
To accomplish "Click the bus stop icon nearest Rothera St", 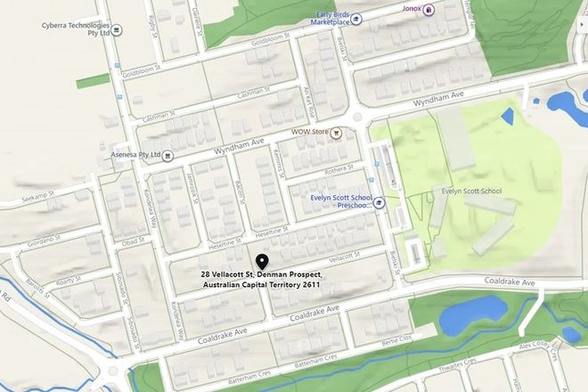I will coord(377,164).
